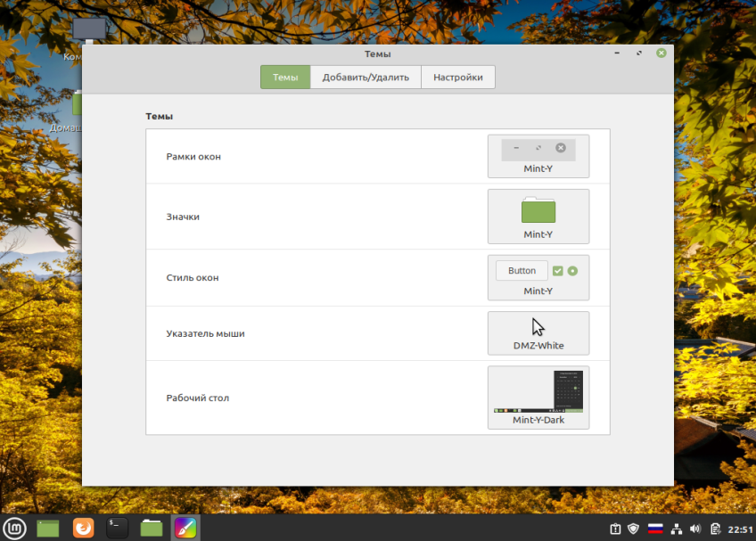Screen dimensions: 756x541
Task: Open the clipboard tray icon
Action: (x=616, y=529)
